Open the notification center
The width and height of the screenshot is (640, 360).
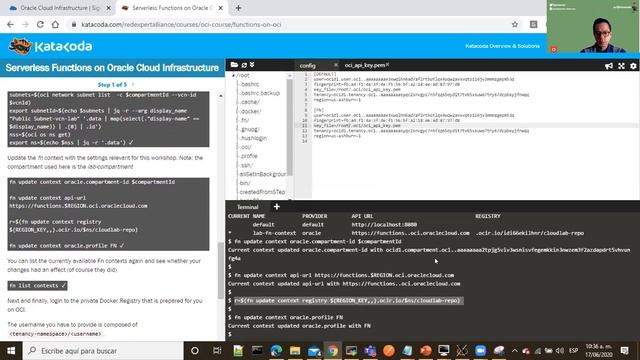click(x=624, y=351)
